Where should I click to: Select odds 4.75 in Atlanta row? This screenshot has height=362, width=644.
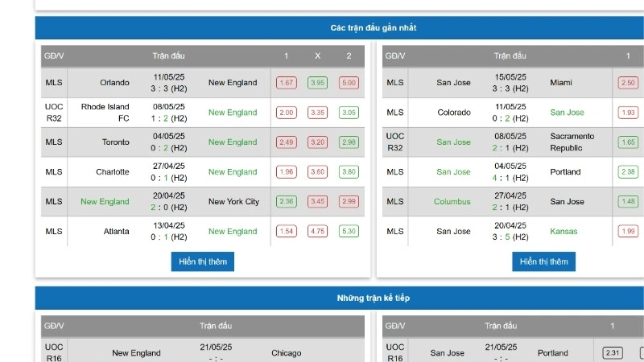(317, 231)
